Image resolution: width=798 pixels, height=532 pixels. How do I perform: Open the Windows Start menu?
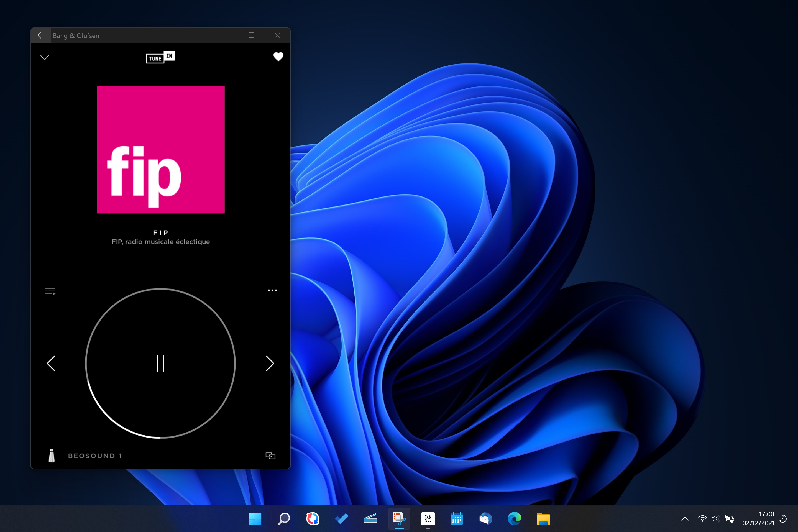255,518
